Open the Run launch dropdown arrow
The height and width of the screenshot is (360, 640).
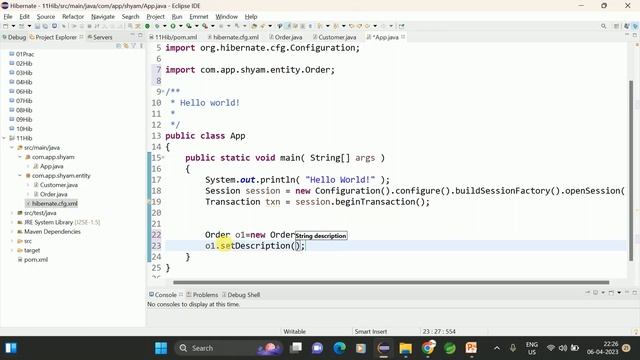(x=180, y=26)
